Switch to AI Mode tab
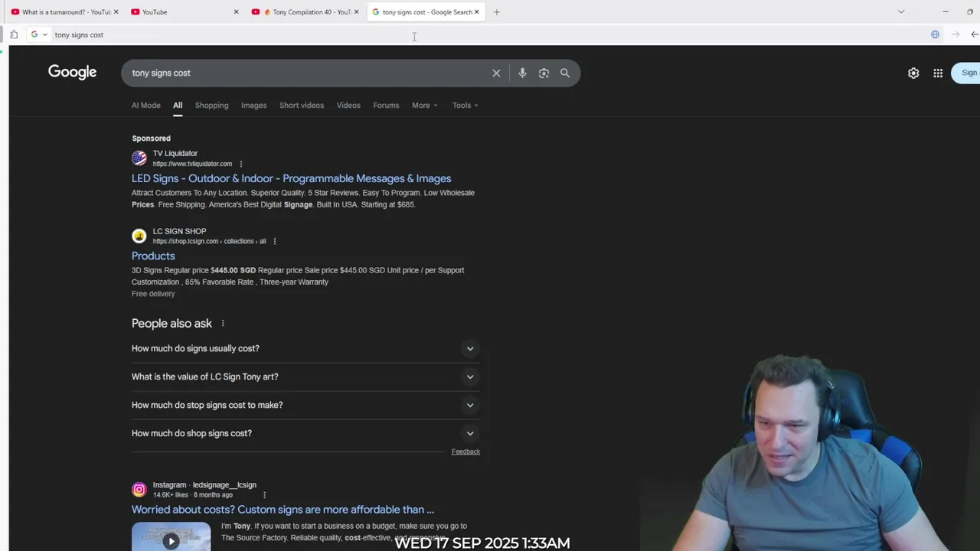The height and width of the screenshot is (551, 980). tap(146, 106)
